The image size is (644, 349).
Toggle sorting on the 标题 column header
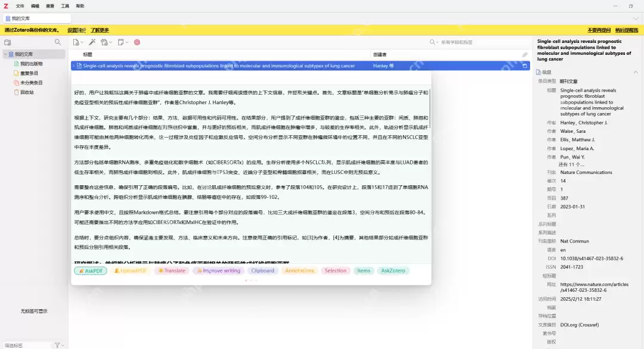click(88, 54)
